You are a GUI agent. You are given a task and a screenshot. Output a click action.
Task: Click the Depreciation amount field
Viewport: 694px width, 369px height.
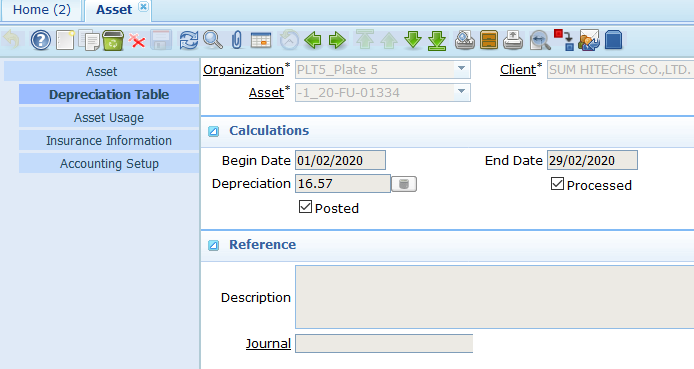343,183
